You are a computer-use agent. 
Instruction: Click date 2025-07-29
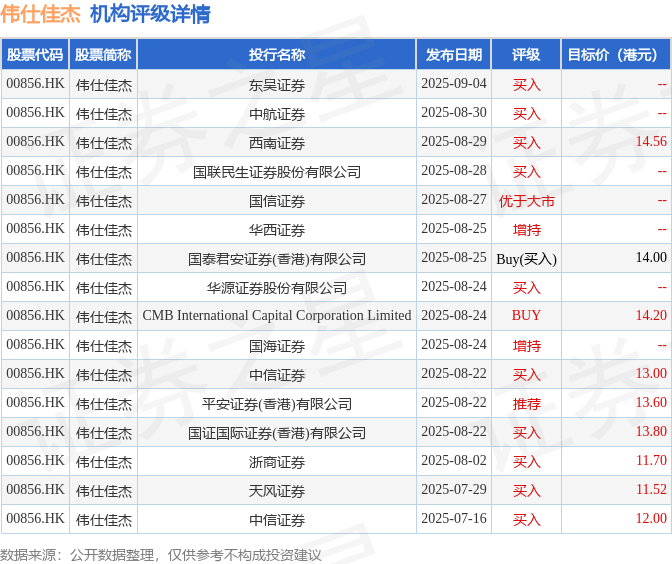pos(454,489)
